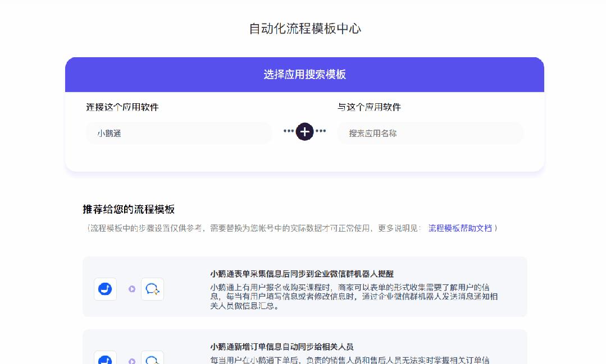606x364 pixels.
Task: Select the first recommended template card
Action: [304, 289]
